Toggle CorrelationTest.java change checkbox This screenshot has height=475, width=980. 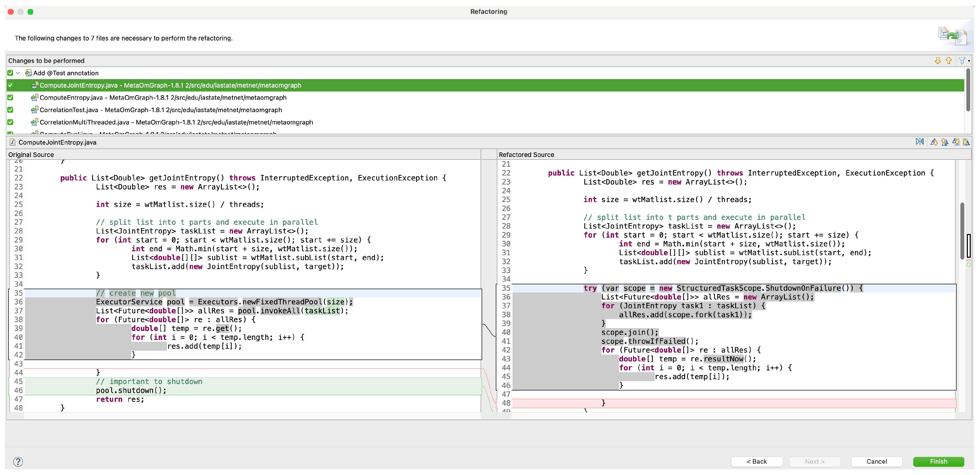coord(10,110)
